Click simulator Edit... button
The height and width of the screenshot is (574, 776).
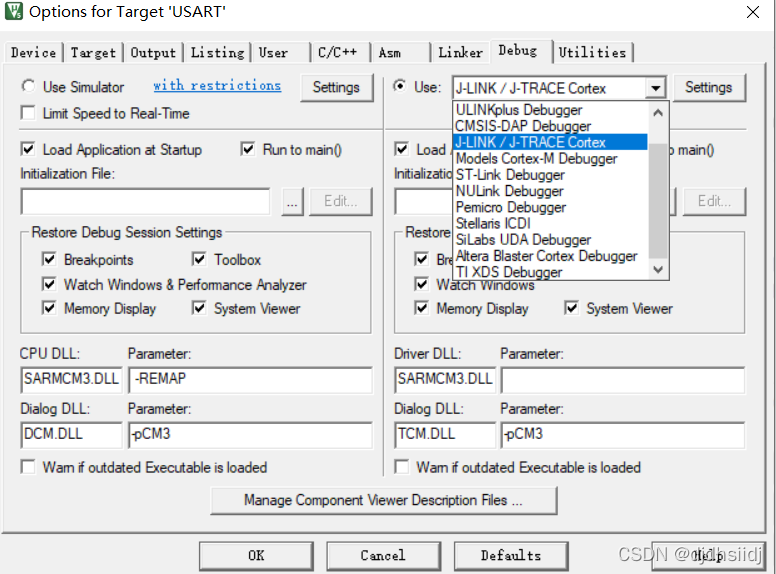[340, 202]
